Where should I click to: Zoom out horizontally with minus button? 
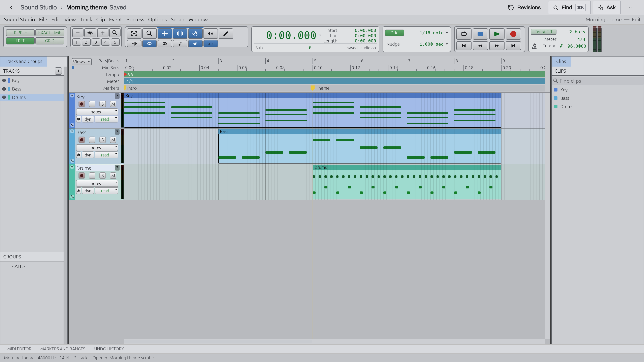[x=78, y=33]
